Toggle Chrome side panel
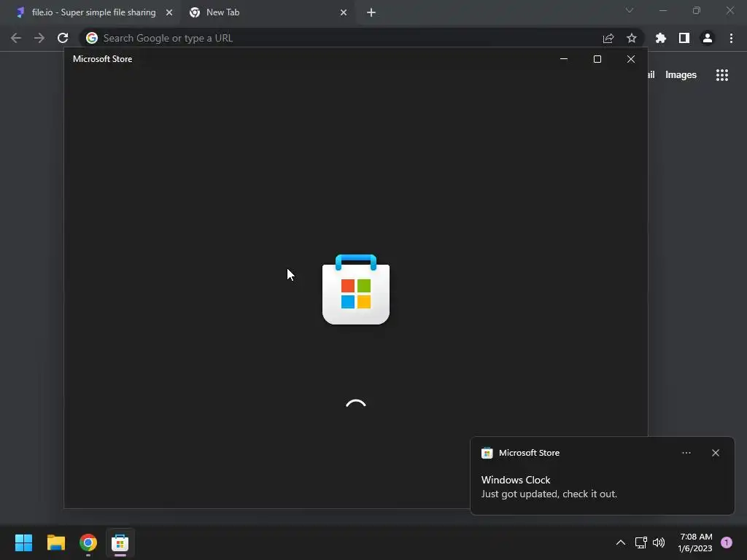Viewport: 747px width, 560px height. pyautogui.click(x=684, y=38)
